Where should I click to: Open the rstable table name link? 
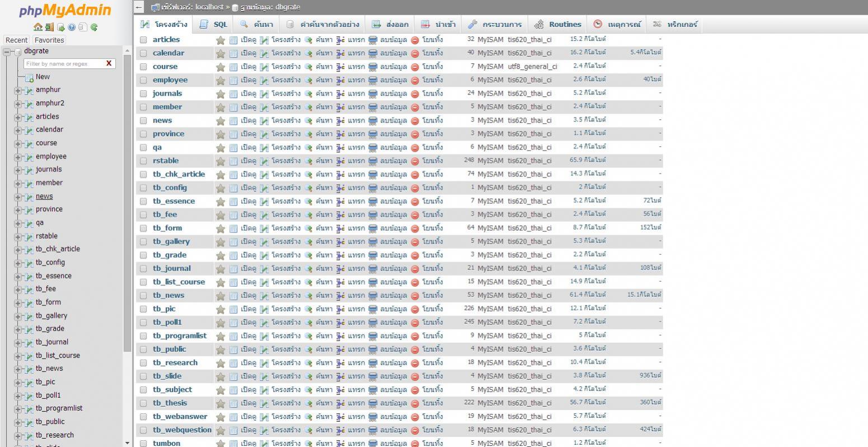(x=166, y=161)
